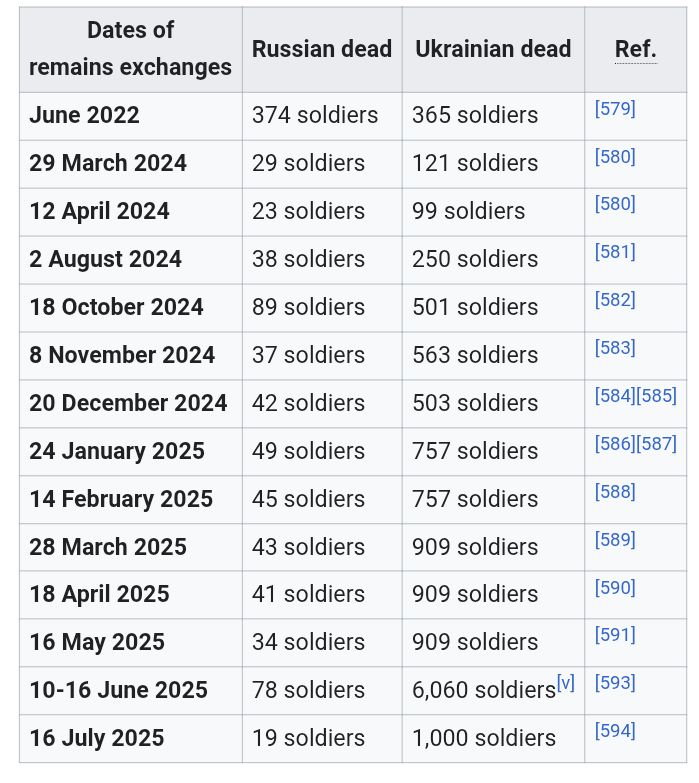Open citation [583] beside 8 November 2024
Image resolution: width=699 pixels, height=783 pixels.
pyautogui.click(x=615, y=348)
